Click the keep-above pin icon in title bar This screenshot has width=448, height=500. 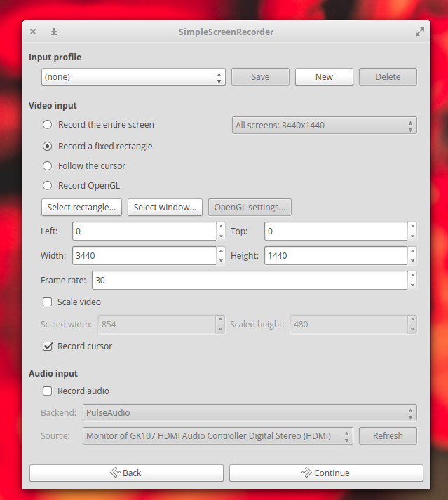click(54, 32)
